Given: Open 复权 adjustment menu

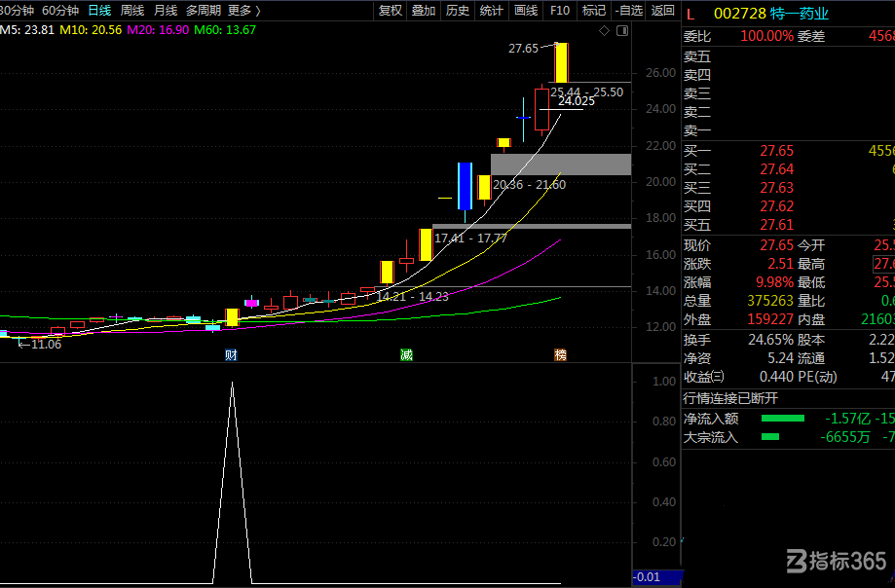Looking at the screenshot, I should tap(391, 11).
